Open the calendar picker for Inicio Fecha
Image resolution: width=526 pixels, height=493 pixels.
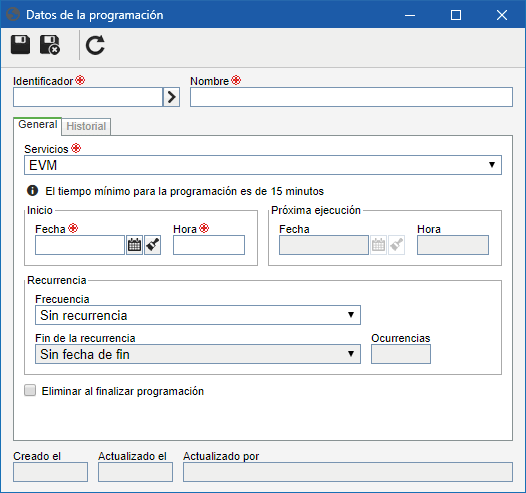tap(134, 245)
